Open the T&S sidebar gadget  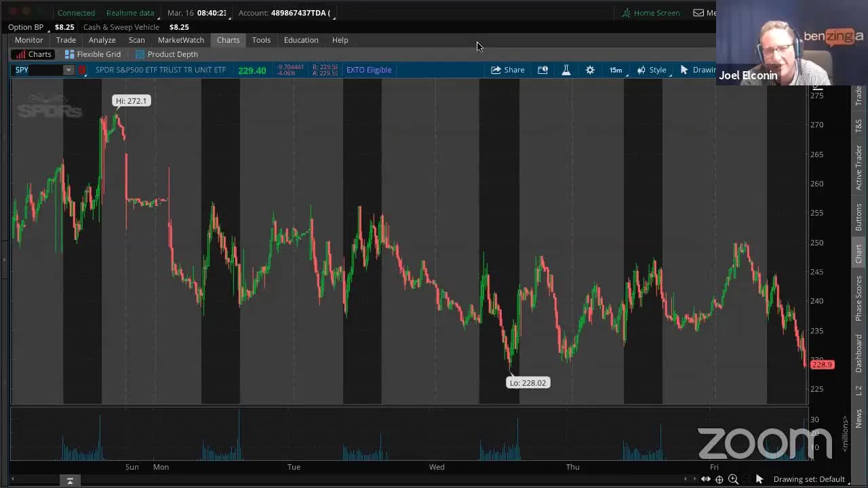pos(859,125)
